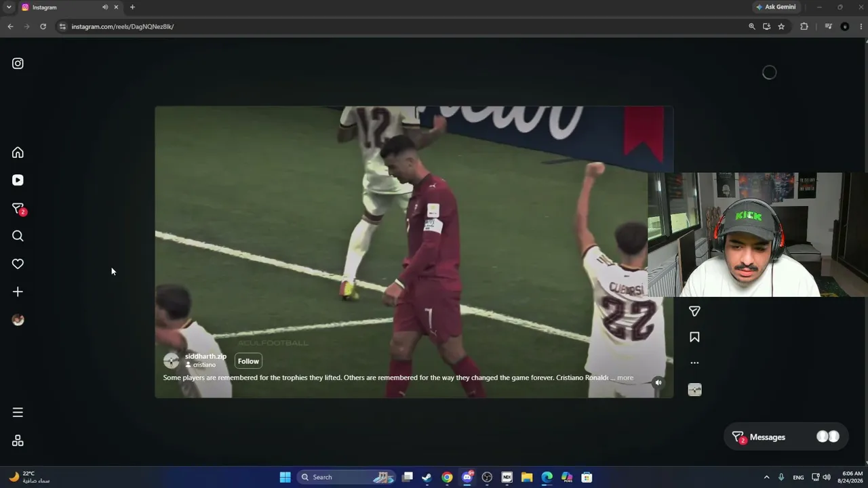This screenshot has width=868, height=488.
Task: Mute the reel audio
Action: coord(658,382)
